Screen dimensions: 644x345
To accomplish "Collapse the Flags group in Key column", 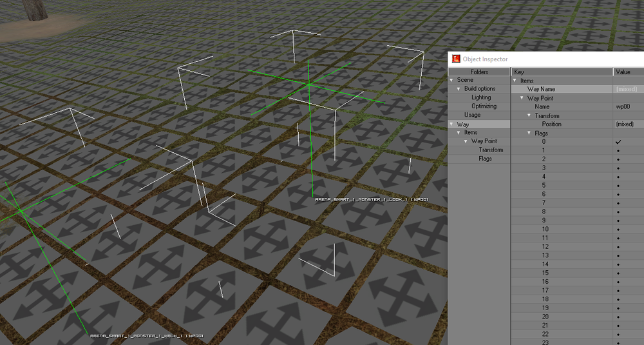I will (529, 133).
